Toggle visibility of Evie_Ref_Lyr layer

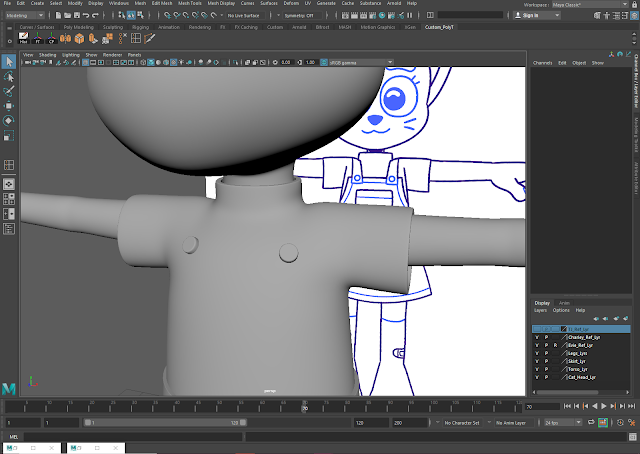[537, 345]
